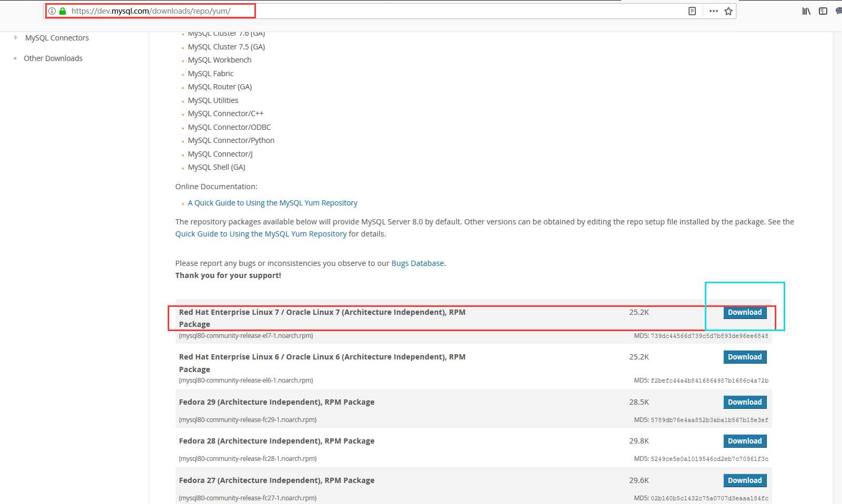Image resolution: width=842 pixels, height=504 pixels.
Task: Open Other Downloads in the sidebar
Action: click(x=53, y=58)
